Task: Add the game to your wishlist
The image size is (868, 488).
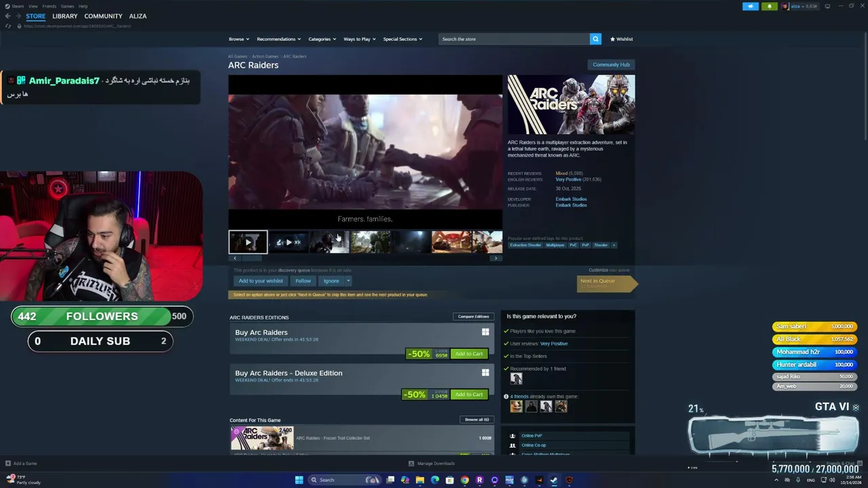Action: [x=261, y=281]
